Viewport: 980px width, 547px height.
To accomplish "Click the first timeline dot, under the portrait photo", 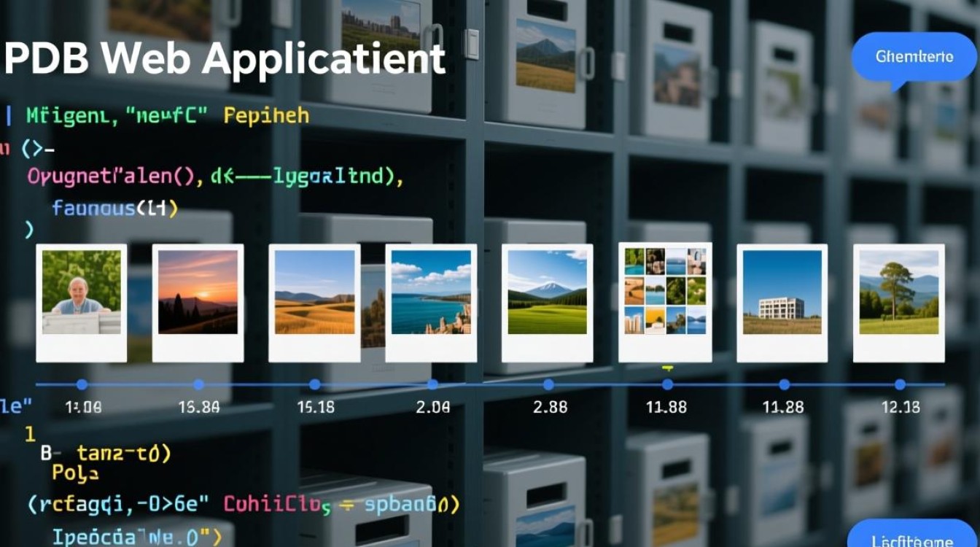I will (x=82, y=384).
